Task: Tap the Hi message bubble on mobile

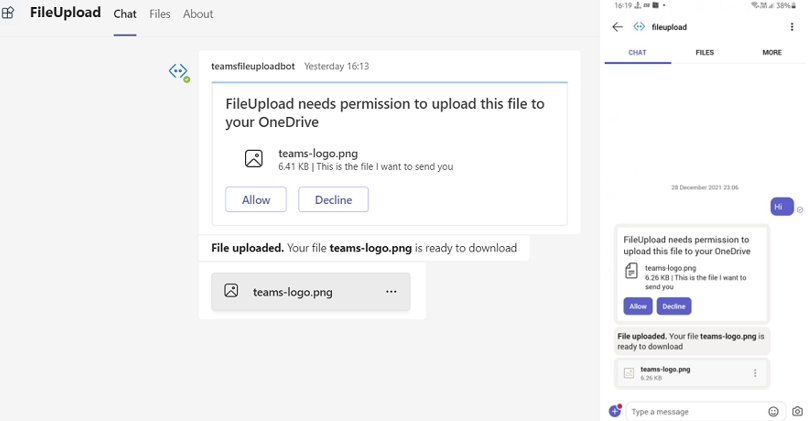Action: 782,207
